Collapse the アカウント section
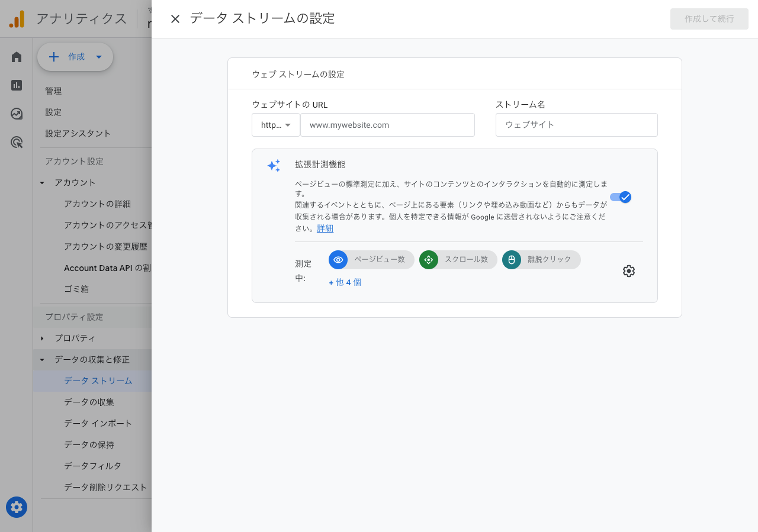This screenshot has width=758, height=532. coord(41,182)
